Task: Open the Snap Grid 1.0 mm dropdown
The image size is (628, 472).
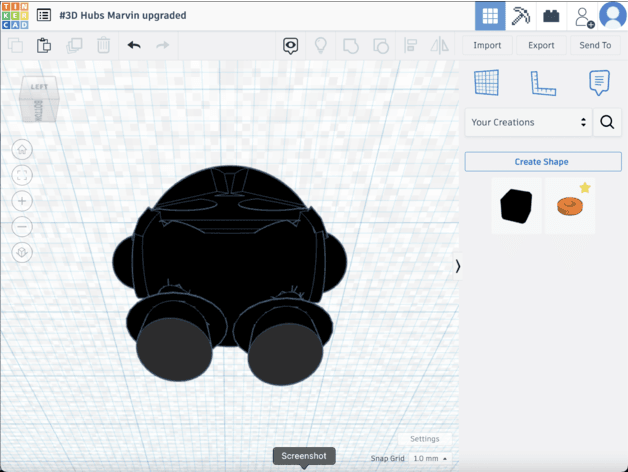Action: [430, 458]
